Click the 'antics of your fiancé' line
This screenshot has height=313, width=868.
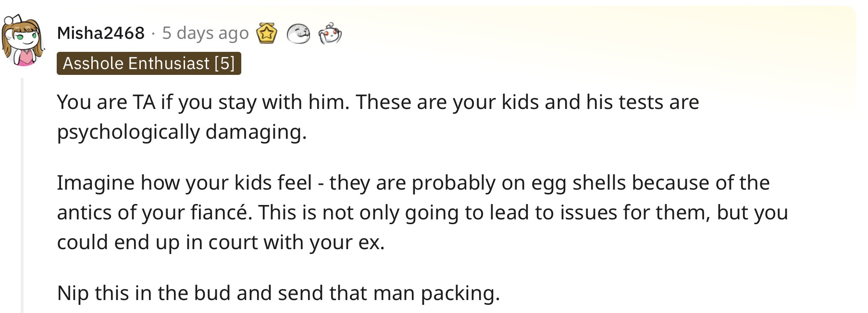pos(422,213)
